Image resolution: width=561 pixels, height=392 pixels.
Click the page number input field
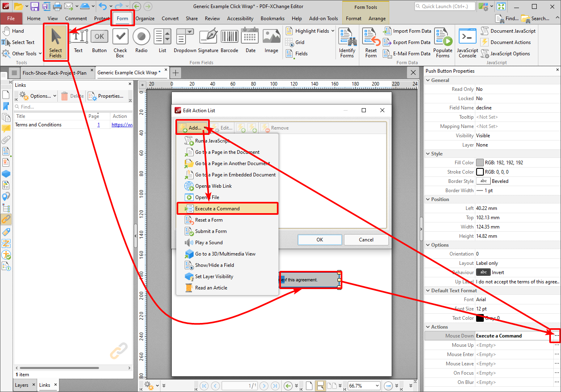[240, 386]
